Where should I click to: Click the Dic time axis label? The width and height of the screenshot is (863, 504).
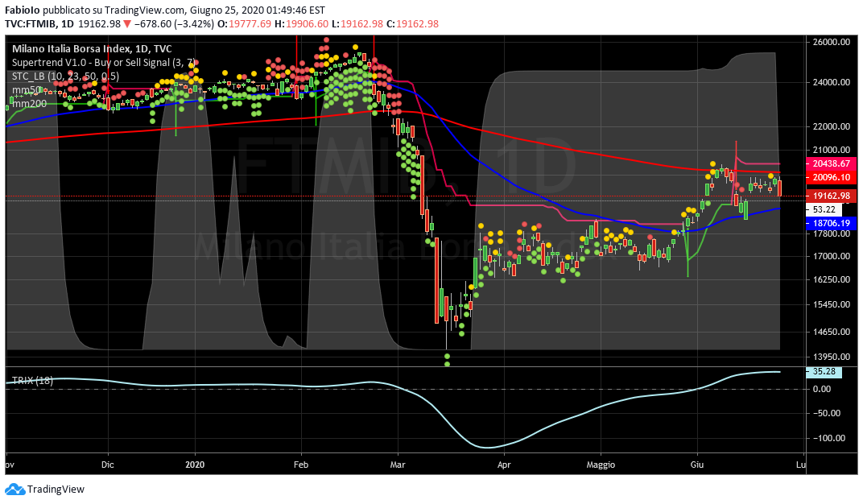(108, 465)
